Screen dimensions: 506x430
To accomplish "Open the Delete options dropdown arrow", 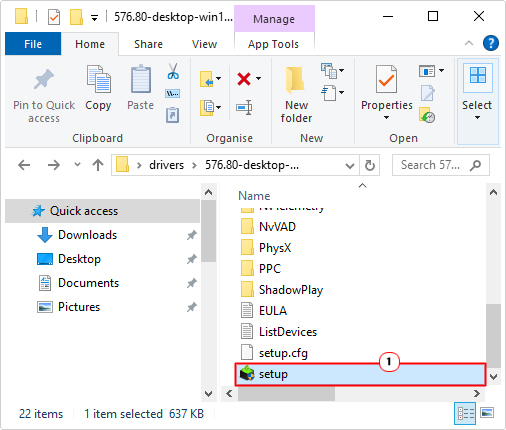I will click(x=258, y=78).
